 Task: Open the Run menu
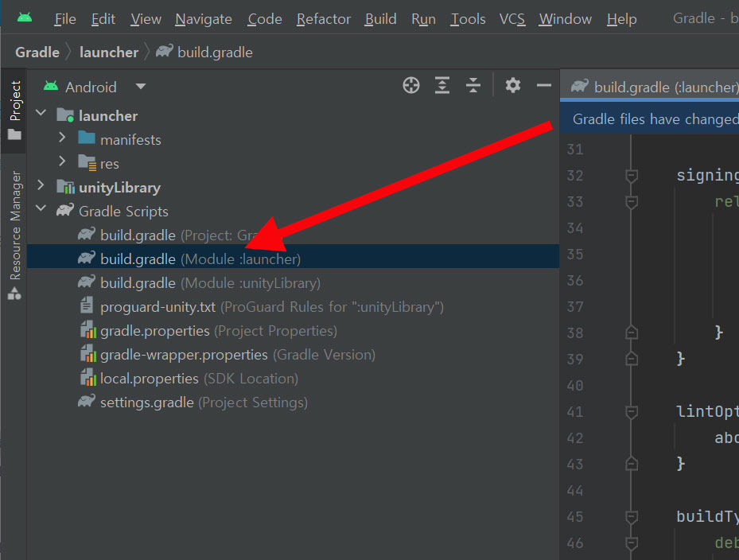tap(424, 19)
